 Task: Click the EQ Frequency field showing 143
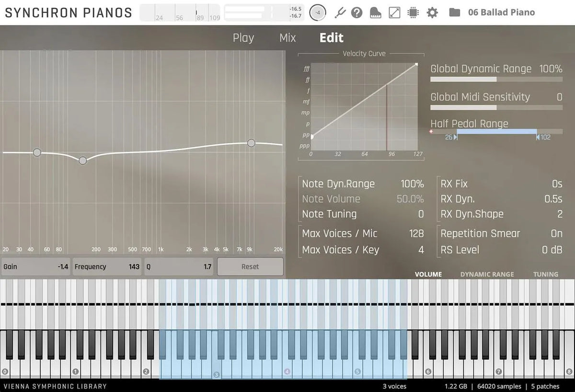point(107,266)
